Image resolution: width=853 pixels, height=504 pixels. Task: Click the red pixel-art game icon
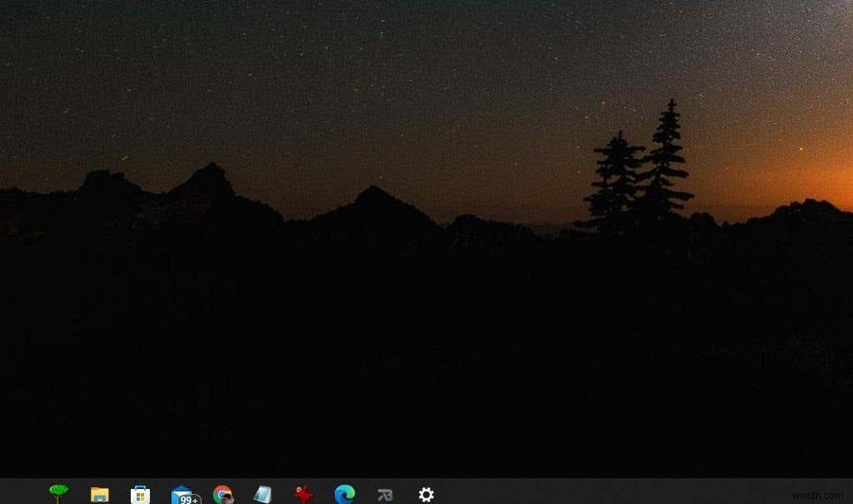[303, 493]
